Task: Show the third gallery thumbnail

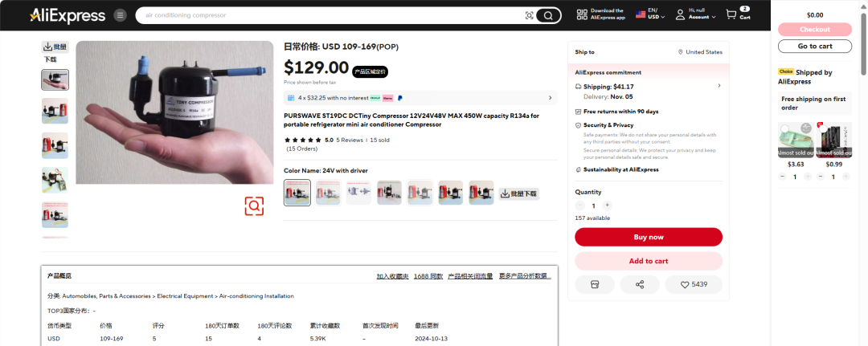Action: 55,145
